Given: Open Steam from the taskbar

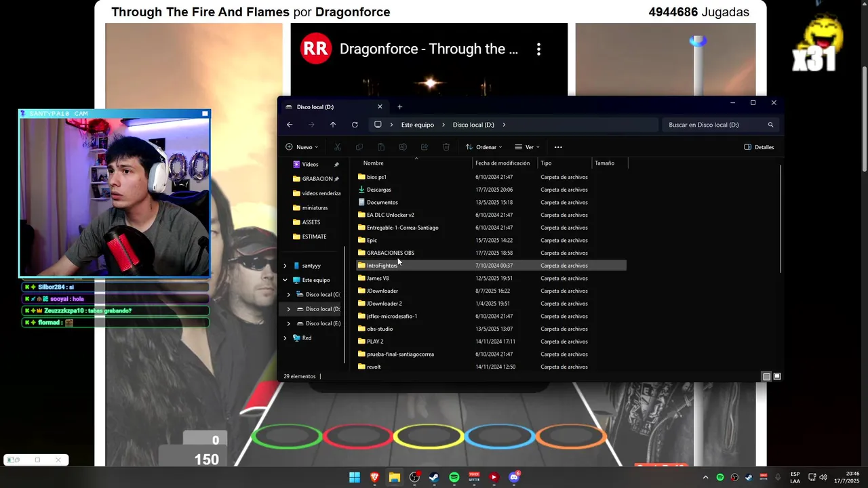Looking at the screenshot, I should [434, 478].
